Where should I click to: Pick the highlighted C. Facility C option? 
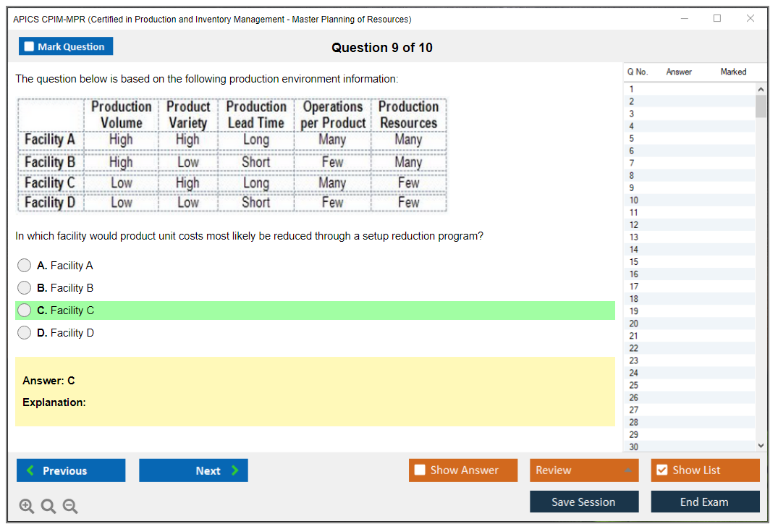pyautogui.click(x=25, y=311)
